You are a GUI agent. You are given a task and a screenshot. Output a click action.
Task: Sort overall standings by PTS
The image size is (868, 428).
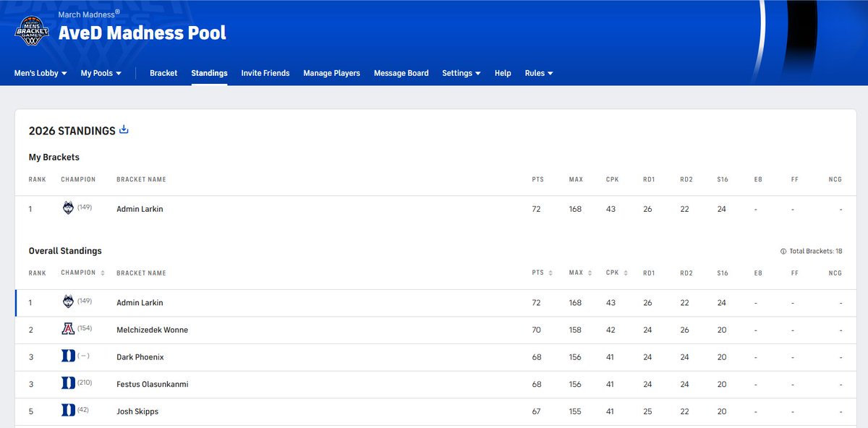pos(542,273)
